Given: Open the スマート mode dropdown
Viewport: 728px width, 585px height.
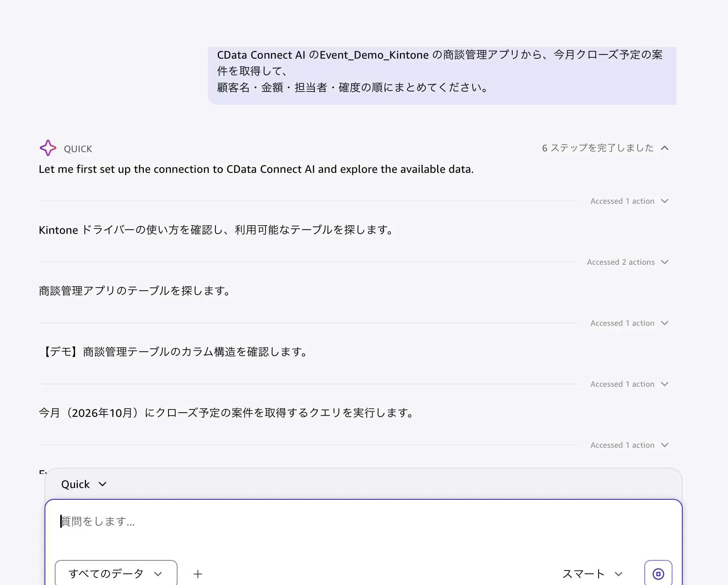Looking at the screenshot, I should coord(592,574).
